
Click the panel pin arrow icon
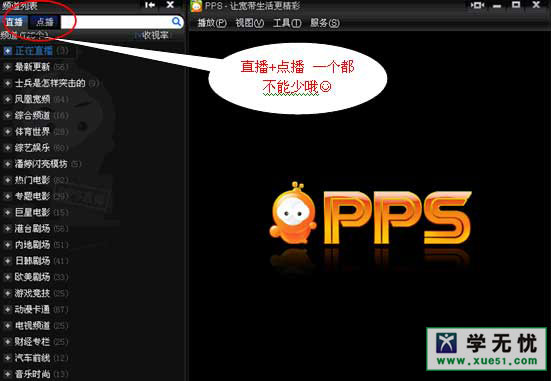pos(150,5)
